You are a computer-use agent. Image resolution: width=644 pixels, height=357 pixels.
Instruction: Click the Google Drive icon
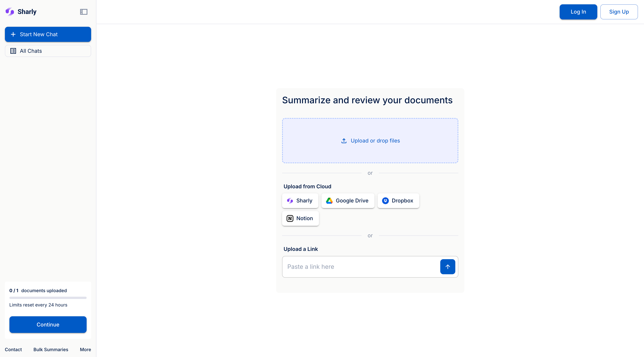click(x=329, y=201)
